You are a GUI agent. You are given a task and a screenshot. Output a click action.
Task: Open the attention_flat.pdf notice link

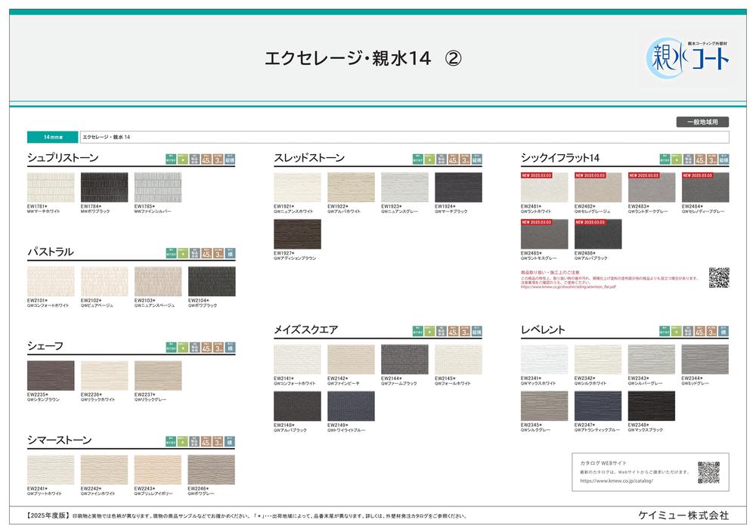click(x=568, y=287)
